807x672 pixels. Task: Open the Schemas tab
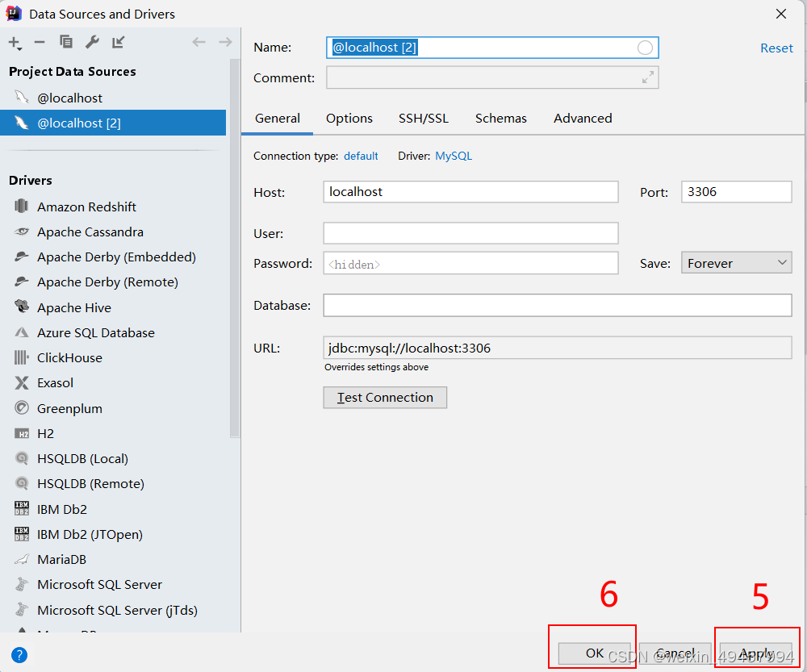[x=501, y=119]
